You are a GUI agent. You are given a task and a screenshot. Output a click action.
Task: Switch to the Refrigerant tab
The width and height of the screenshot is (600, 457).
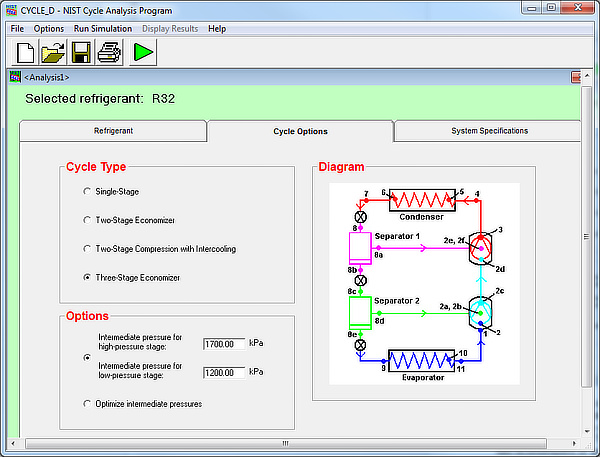[x=113, y=131]
